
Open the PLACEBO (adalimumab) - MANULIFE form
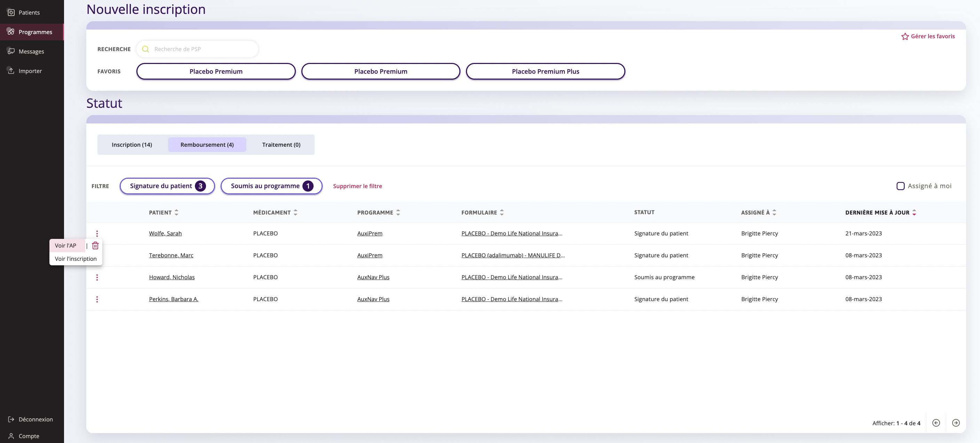[x=513, y=255]
